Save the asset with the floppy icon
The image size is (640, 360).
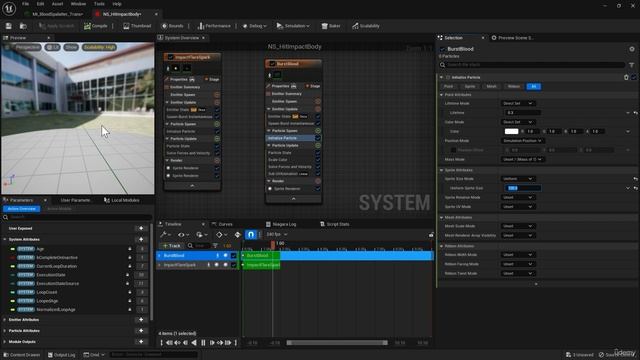pyautogui.click(x=9, y=26)
